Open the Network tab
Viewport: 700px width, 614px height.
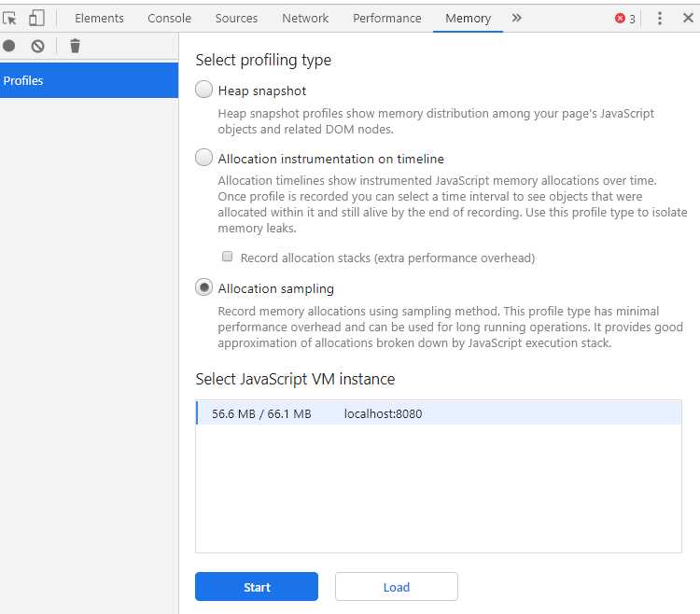pos(305,18)
